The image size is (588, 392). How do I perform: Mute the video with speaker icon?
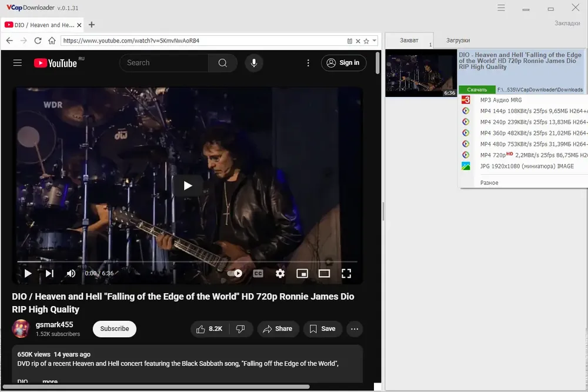point(71,273)
